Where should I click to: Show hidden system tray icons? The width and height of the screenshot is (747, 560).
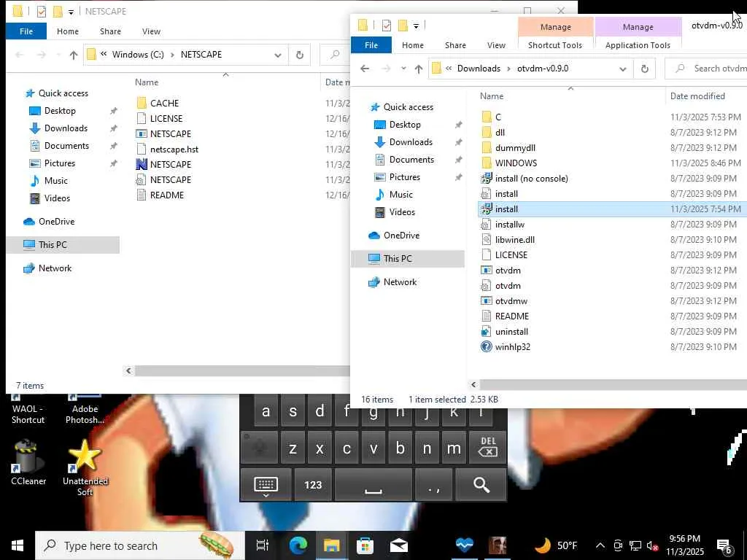click(x=600, y=545)
